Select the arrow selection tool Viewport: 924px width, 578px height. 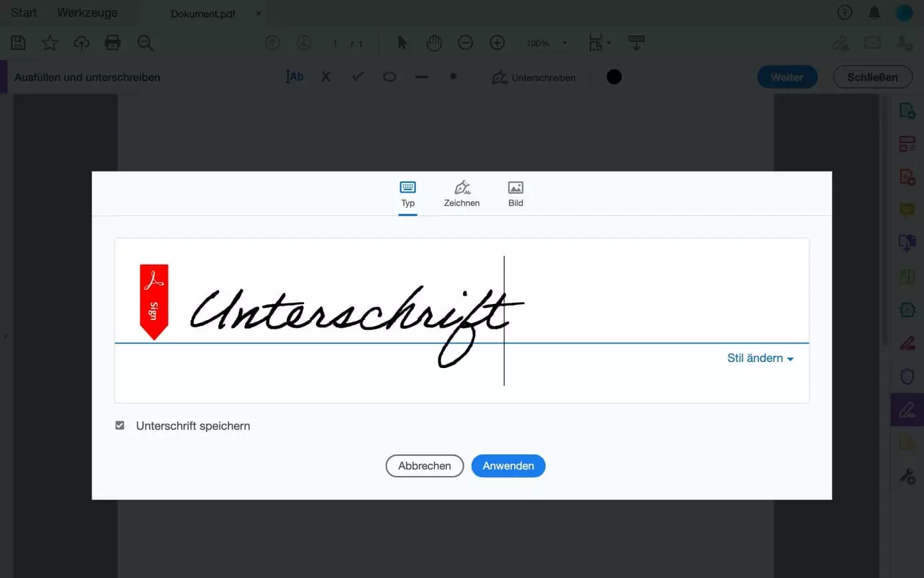click(402, 43)
